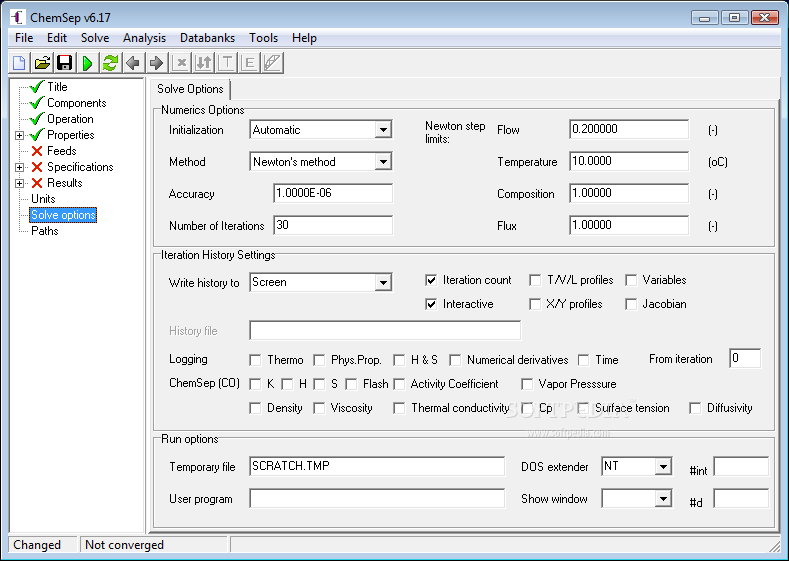
Task: Select Units in the tree
Action: pyautogui.click(x=43, y=199)
